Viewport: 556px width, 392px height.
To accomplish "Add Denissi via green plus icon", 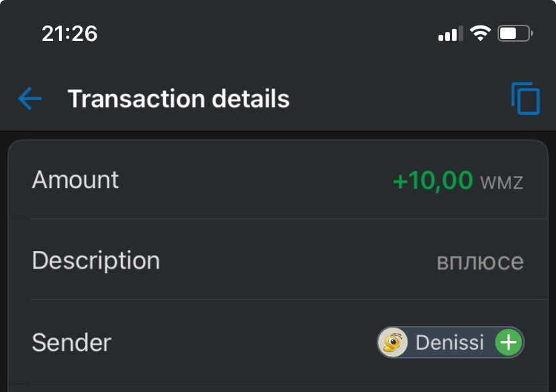I will coord(508,342).
